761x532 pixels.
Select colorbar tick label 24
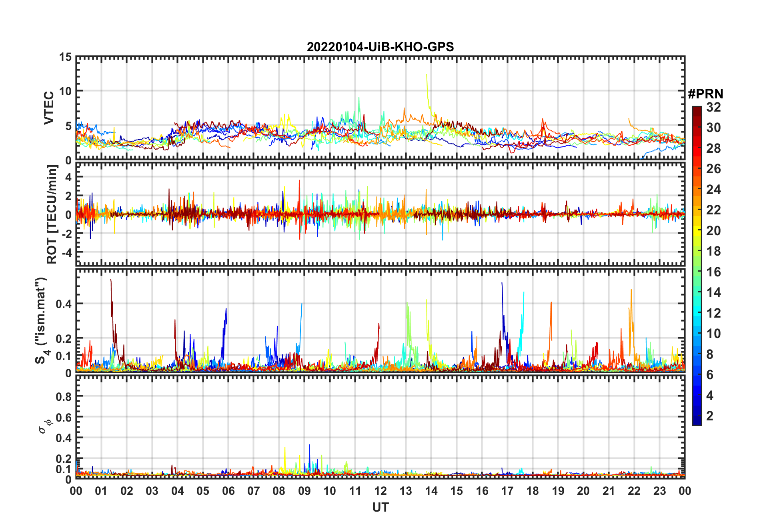point(714,190)
